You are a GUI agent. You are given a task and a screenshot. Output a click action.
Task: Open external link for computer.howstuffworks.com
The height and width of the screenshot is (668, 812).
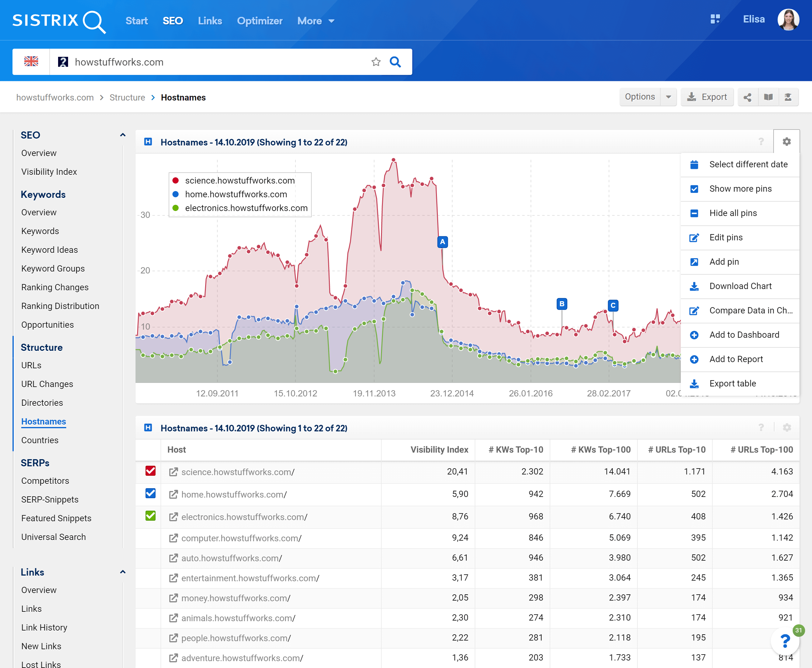pos(173,538)
